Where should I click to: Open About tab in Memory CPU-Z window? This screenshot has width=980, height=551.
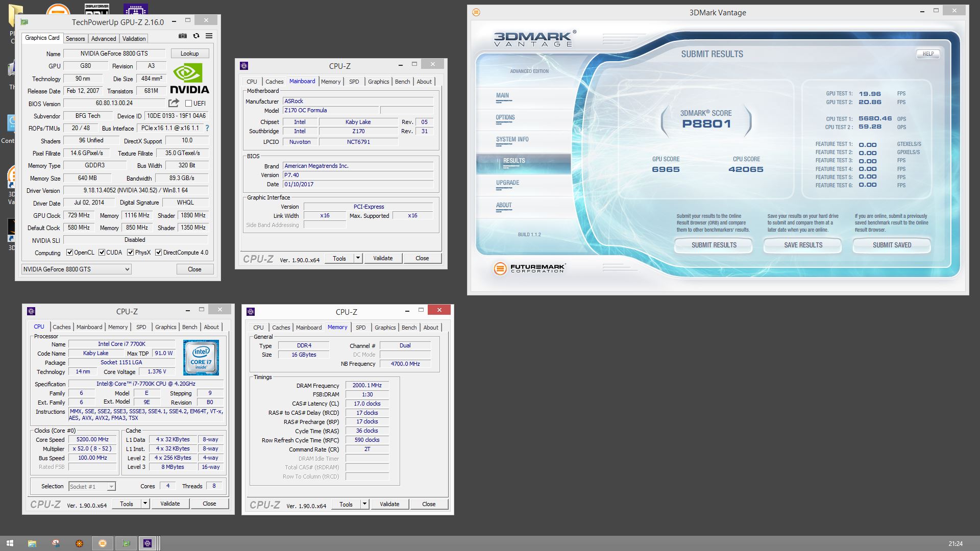click(x=431, y=328)
